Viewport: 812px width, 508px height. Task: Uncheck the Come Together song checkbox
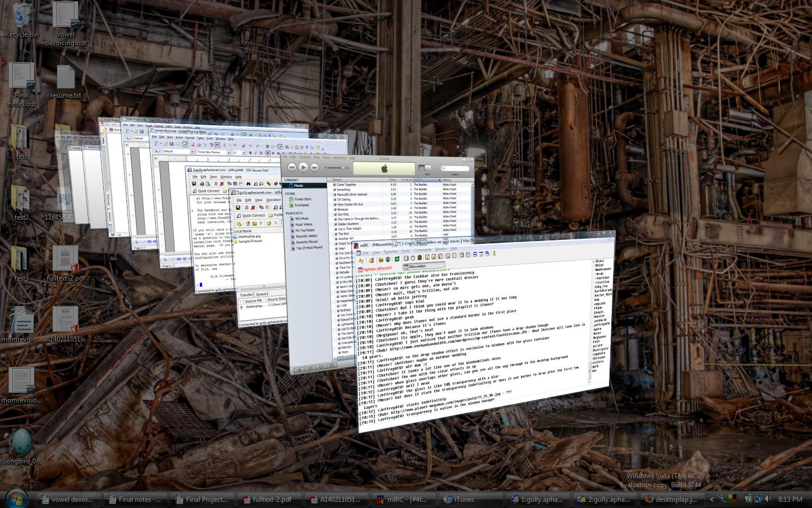coord(335,185)
